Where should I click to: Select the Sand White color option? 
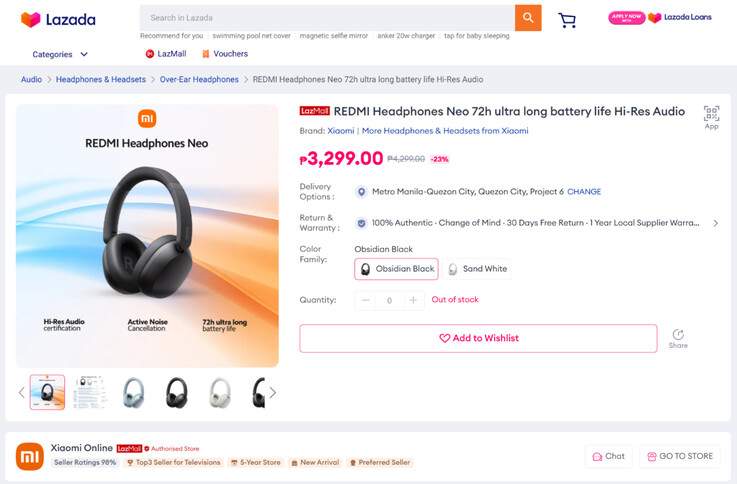(x=478, y=269)
